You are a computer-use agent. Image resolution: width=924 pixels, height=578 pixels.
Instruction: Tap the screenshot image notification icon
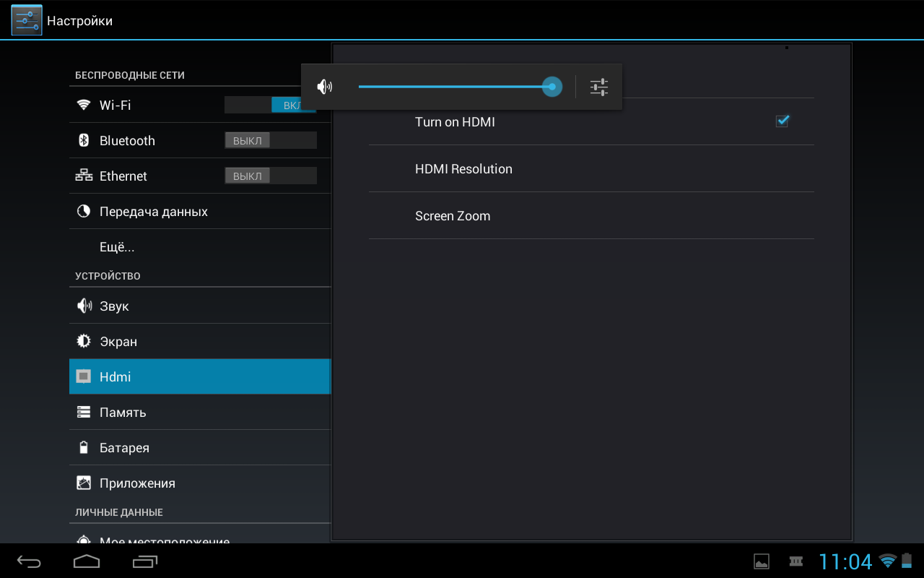(761, 561)
